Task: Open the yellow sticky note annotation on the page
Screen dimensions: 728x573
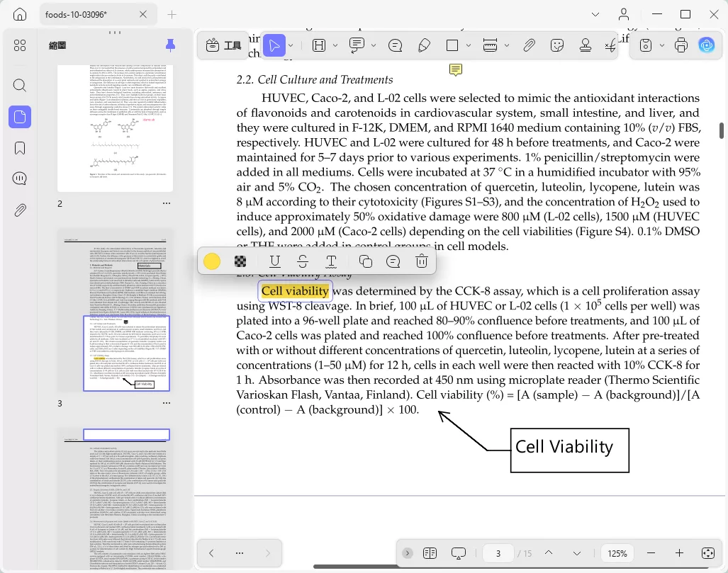Action: click(456, 70)
